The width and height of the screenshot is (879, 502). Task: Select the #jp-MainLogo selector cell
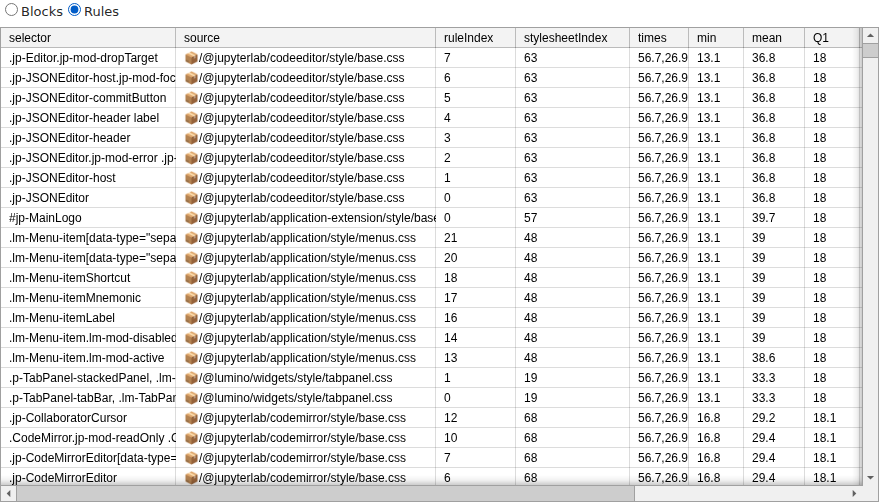88,218
